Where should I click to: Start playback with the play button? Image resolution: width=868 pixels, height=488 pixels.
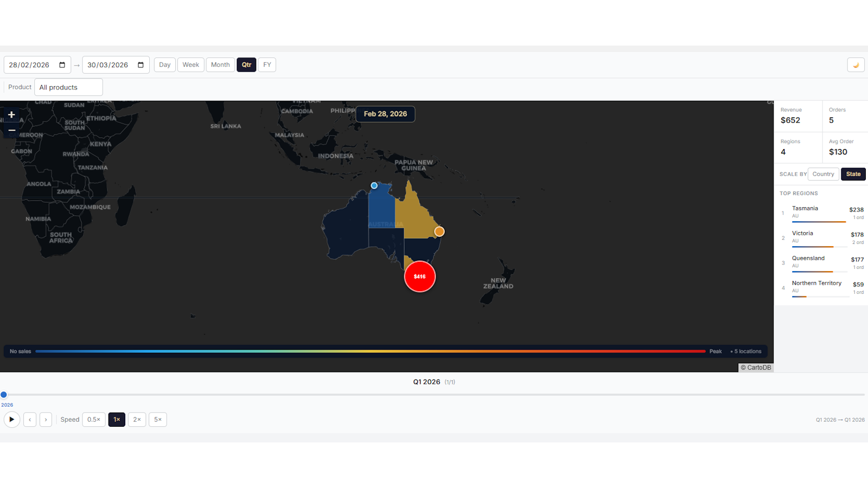pos(12,420)
